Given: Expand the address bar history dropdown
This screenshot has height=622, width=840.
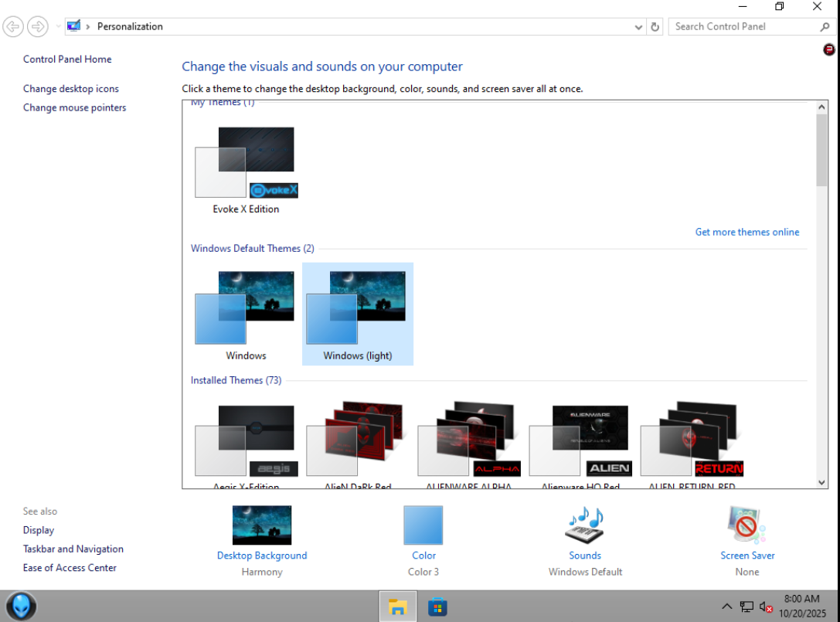Looking at the screenshot, I should [x=638, y=26].
